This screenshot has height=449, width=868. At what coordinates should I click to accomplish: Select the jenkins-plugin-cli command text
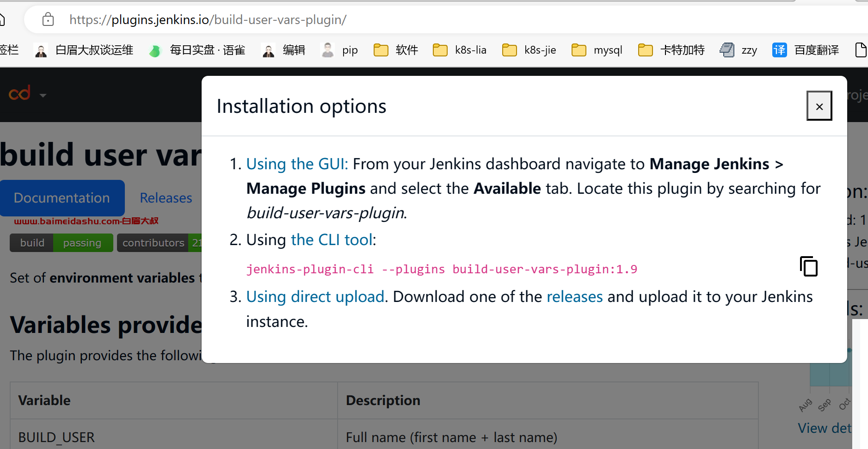442,269
